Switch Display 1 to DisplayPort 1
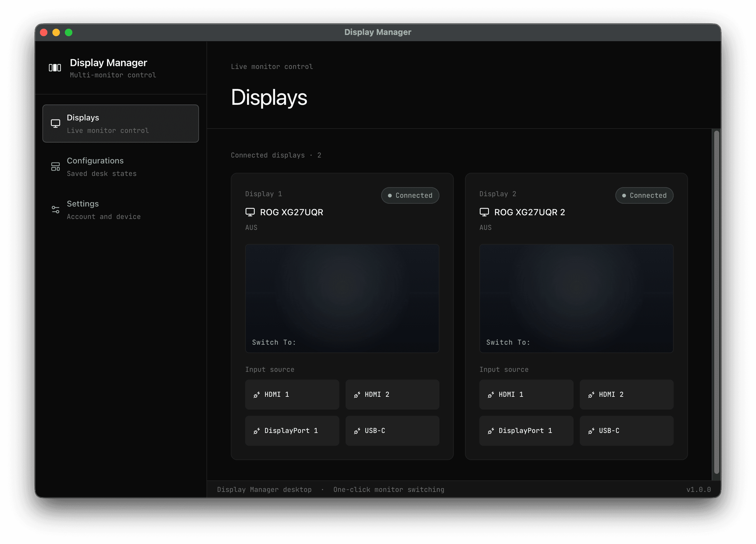This screenshot has width=756, height=544. tap(292, 431)
